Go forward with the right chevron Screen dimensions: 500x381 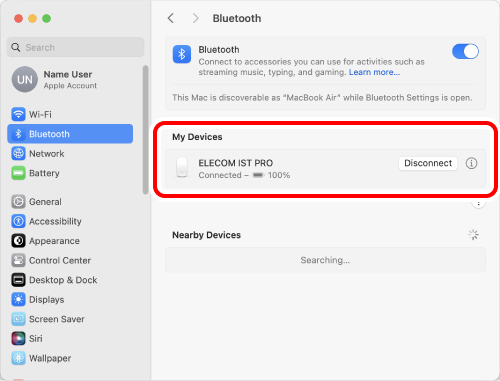(x=195, y=18)
